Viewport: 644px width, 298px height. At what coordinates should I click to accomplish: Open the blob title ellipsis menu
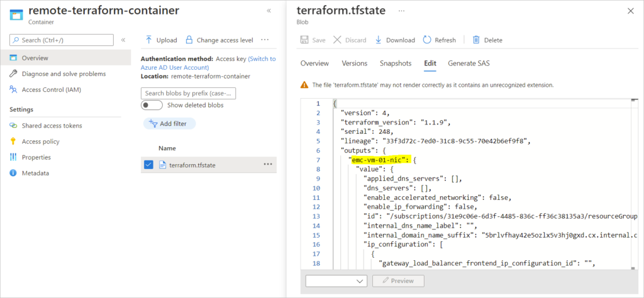coord(401,11)
